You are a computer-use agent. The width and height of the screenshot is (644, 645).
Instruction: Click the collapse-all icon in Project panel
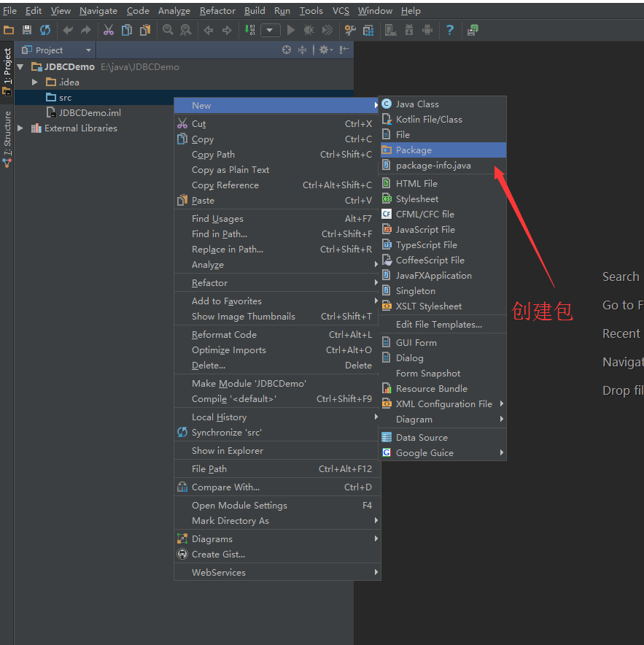(303, 50)
